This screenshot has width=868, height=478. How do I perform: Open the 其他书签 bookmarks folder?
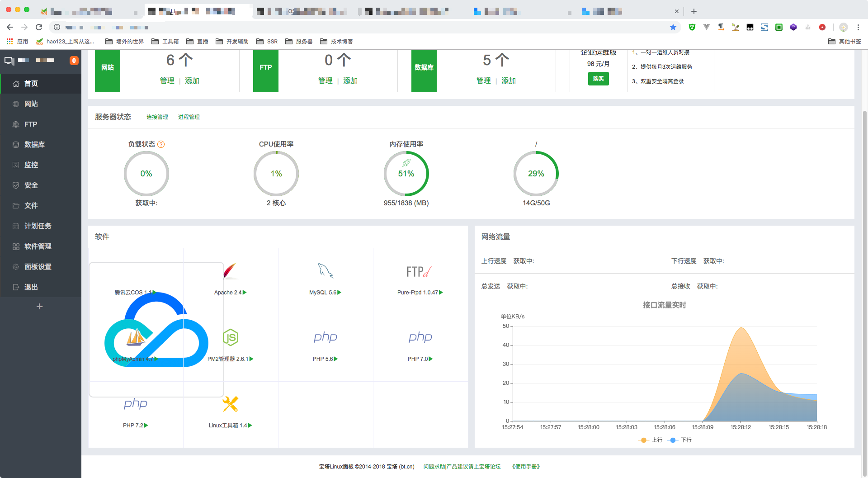click(x=844, y=42)
